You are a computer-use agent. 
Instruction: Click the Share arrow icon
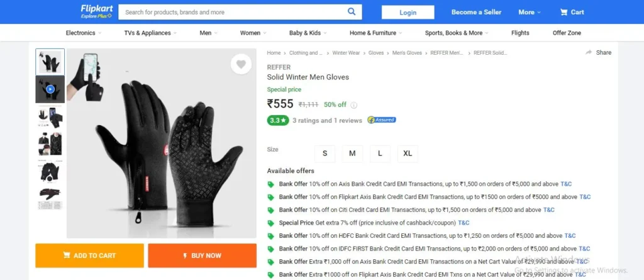pyautogui.click(x=589, y=53)
